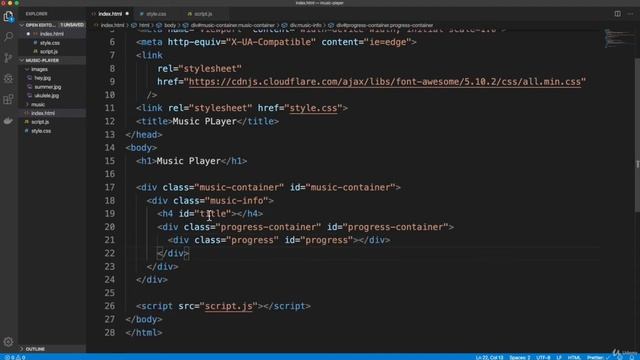Click index.html in the breadcrumb
This screenshot has height=360, width=640.
pos(112,25)
